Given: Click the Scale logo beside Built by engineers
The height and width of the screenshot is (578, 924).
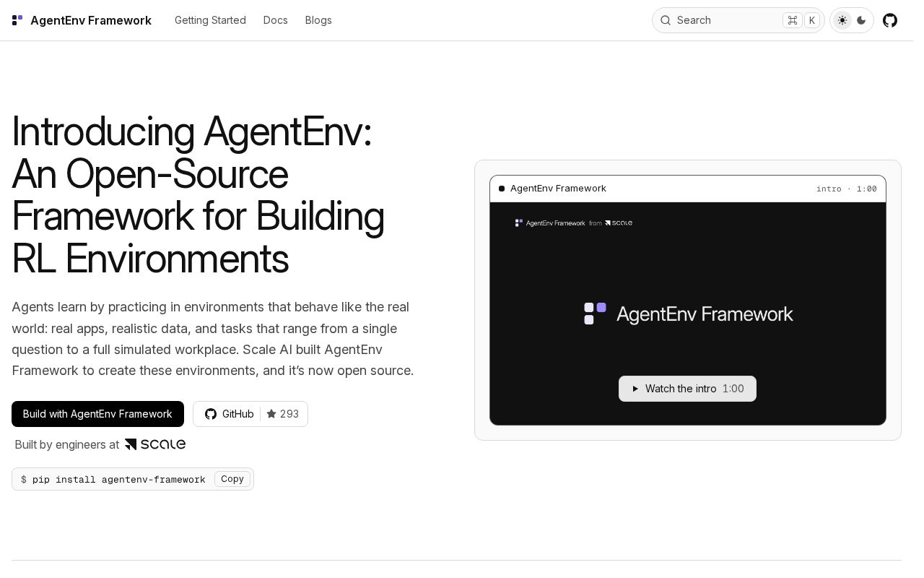Looking at the screenshot, I should pyautogui.click(x=155, y=444).
